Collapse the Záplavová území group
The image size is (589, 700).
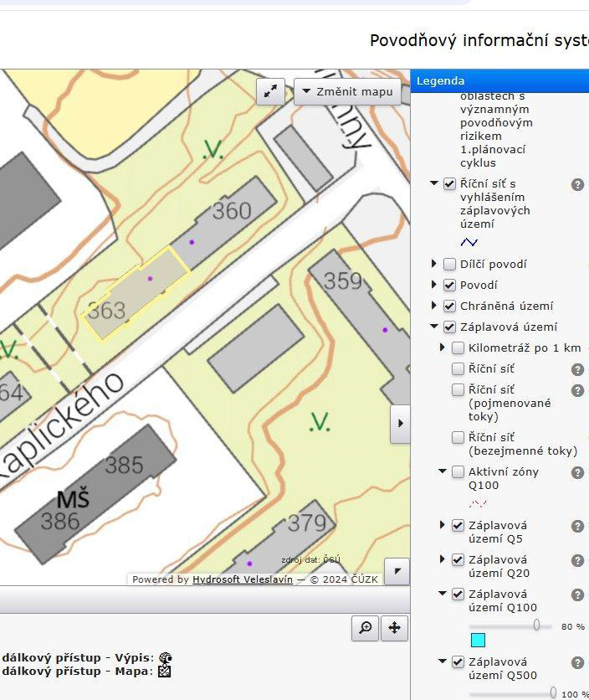point(434,327)
